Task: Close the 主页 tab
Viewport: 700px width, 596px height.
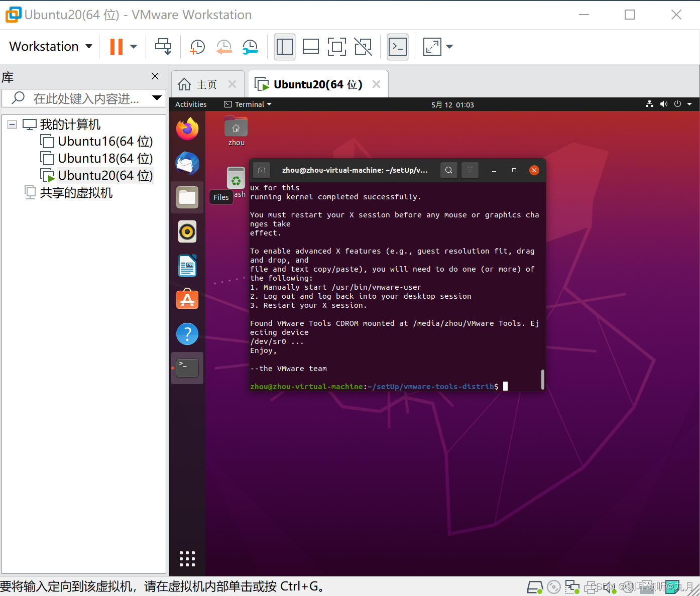Action: point(232,84)
